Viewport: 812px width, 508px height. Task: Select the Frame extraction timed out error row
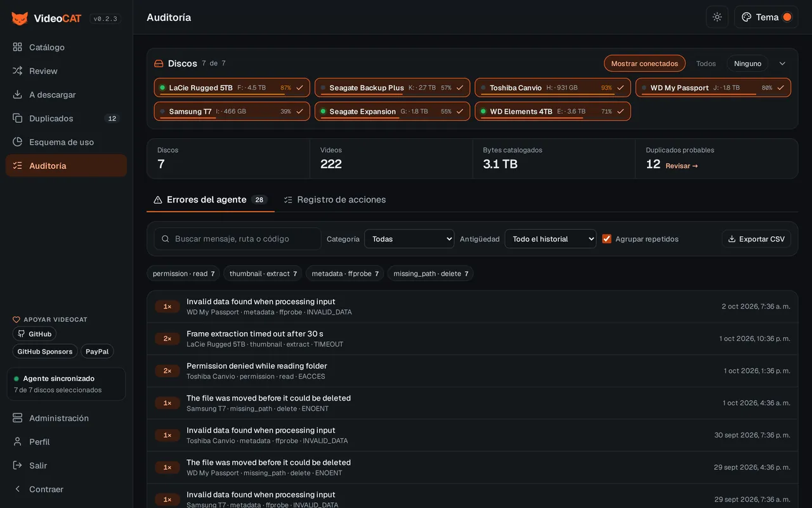click(x=473, y=338)
